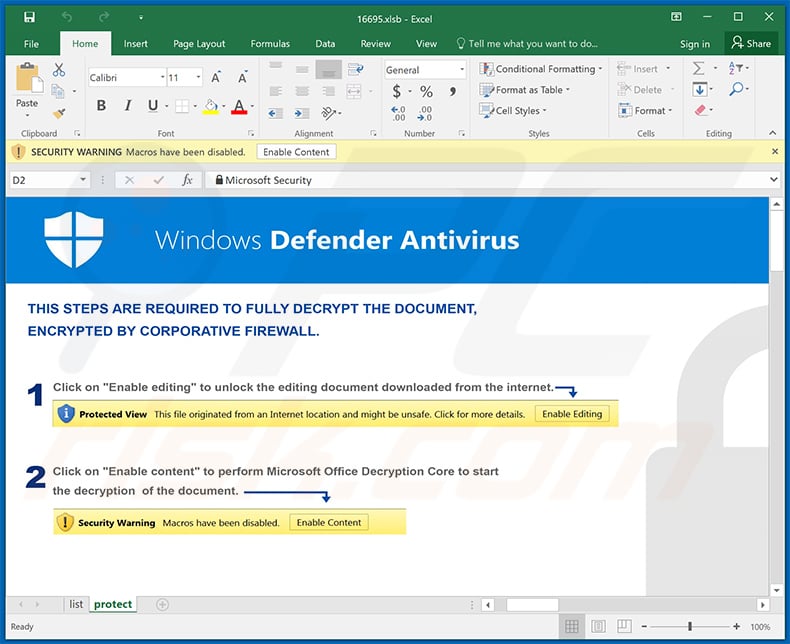Click the Undo arrow icon
Viewport: 790px width, 644px height.
67,18
